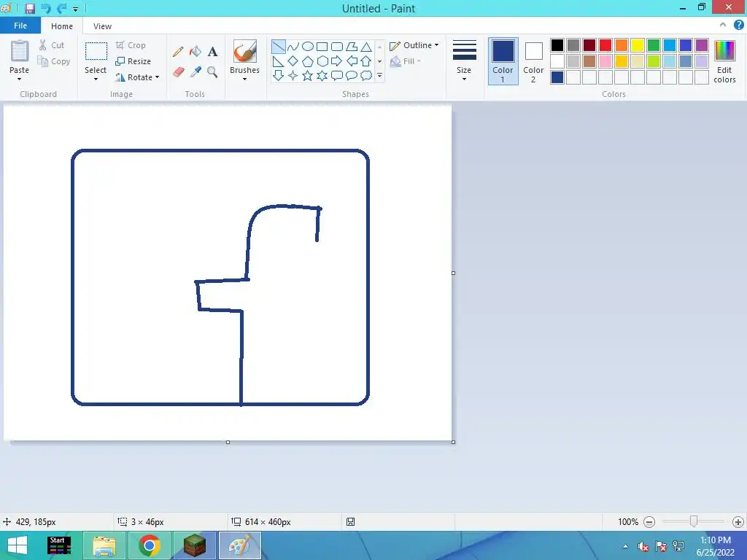Pick the red color swatch
This screenshot has width=747, height=560.
point(605,45)
